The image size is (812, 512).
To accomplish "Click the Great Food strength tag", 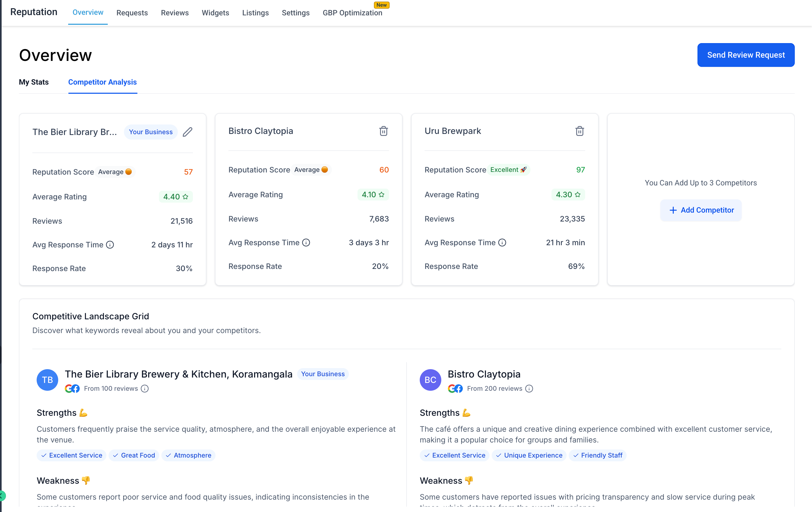I will pyautogui.click(x=134, y=455).
